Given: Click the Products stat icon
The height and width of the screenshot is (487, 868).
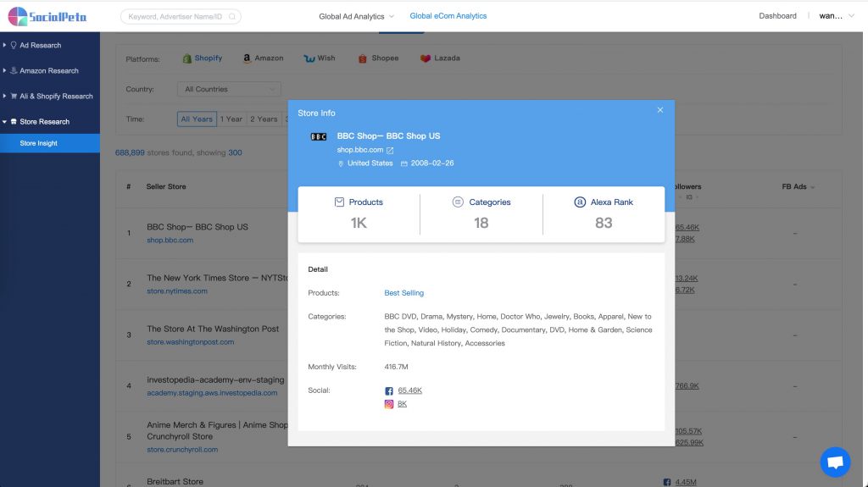Looking at the screenshot, I should pos(339,202).
